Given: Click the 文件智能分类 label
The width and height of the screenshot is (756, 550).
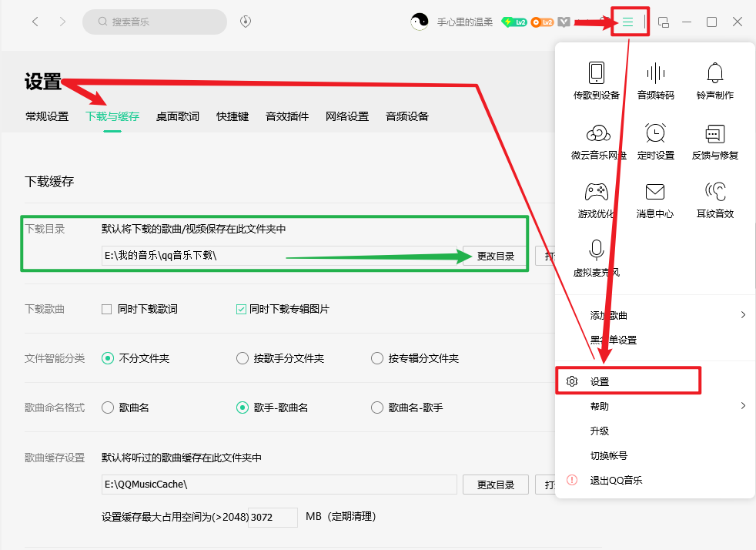Looking at the screenshot, I should [55, 358].
